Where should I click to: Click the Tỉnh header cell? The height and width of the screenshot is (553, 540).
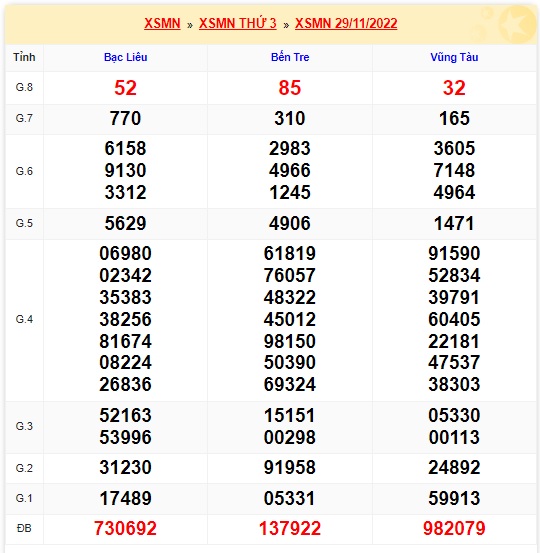[24, 57]
